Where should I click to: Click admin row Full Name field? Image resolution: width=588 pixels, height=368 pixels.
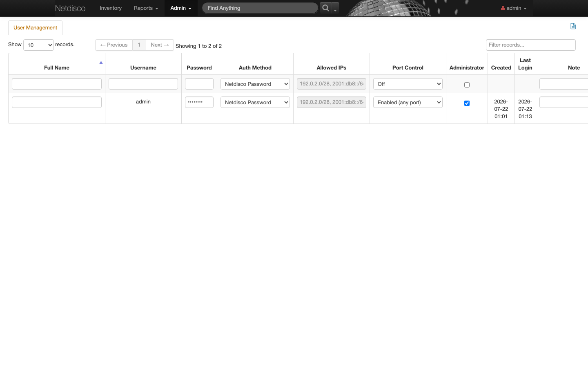tap(57, 102)
